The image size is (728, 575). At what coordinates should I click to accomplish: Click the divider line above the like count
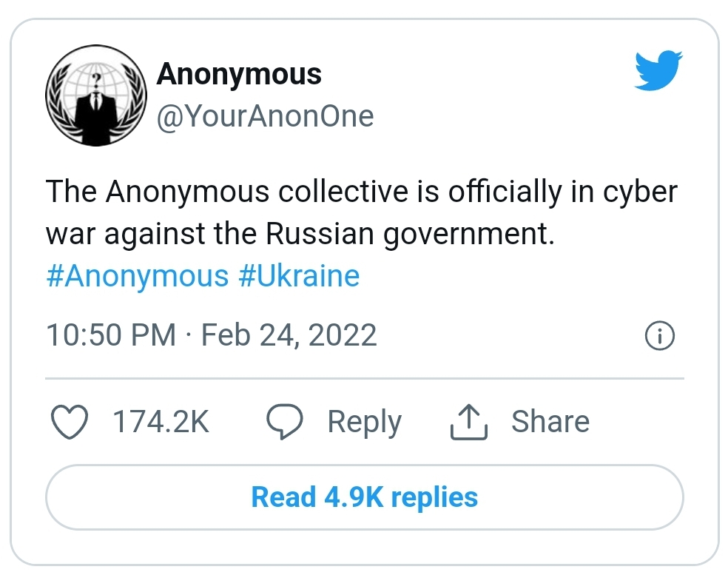click(x=364, y=379)
